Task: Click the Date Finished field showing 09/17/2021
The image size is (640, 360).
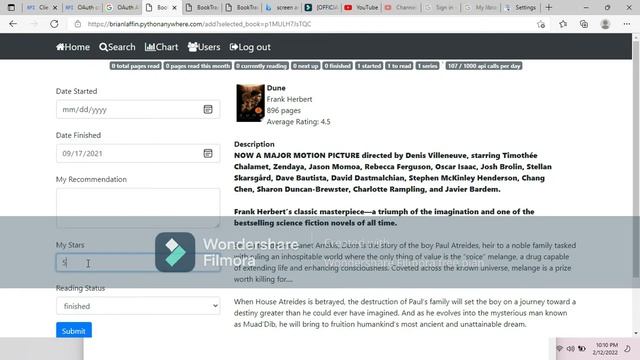Action: pos(138,153)
